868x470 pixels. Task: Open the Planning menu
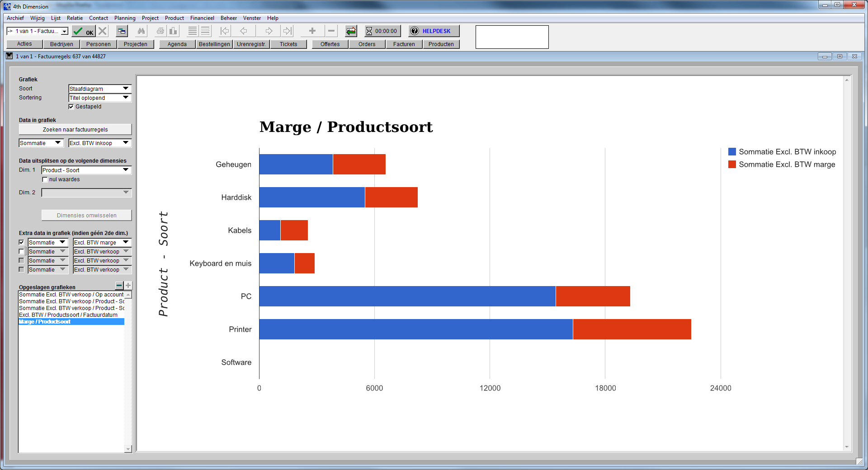click(125, 18)
